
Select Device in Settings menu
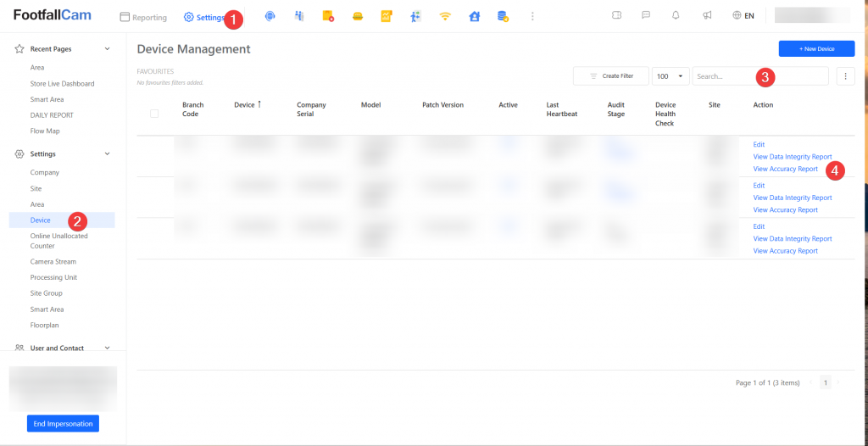(x=62, y=220)
